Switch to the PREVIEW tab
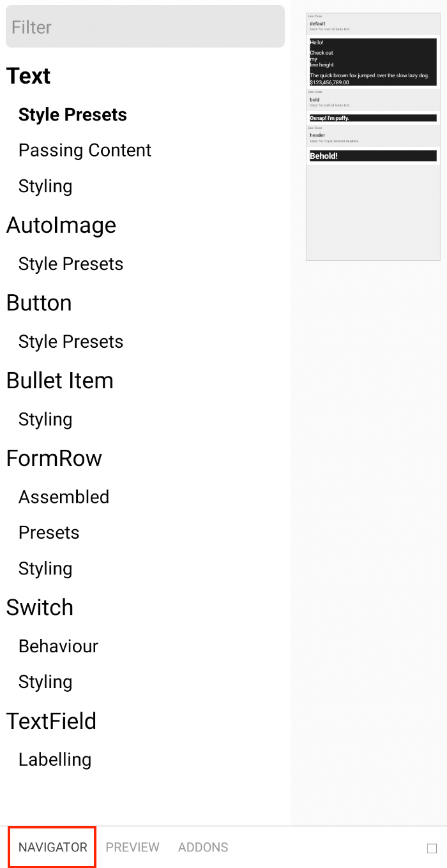The width and height of the screenshot is (447, 868). [132, 848]
